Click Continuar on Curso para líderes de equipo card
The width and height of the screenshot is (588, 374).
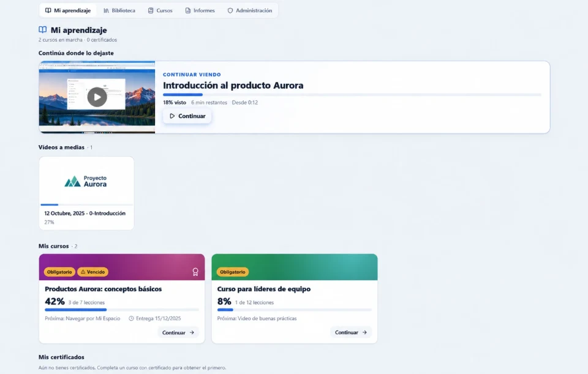point(351,332)
